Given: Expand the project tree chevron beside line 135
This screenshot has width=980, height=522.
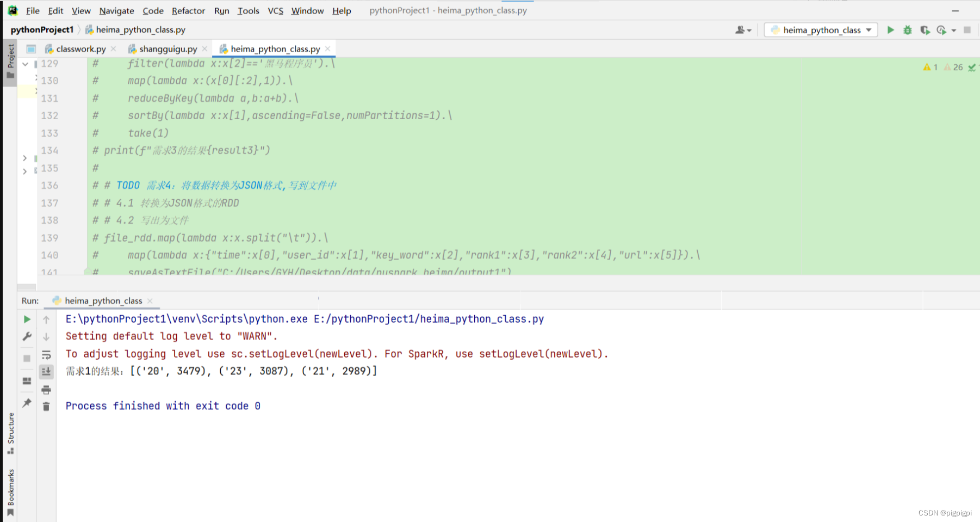Looking at the screenshot, I should click(x=24, y=171).
